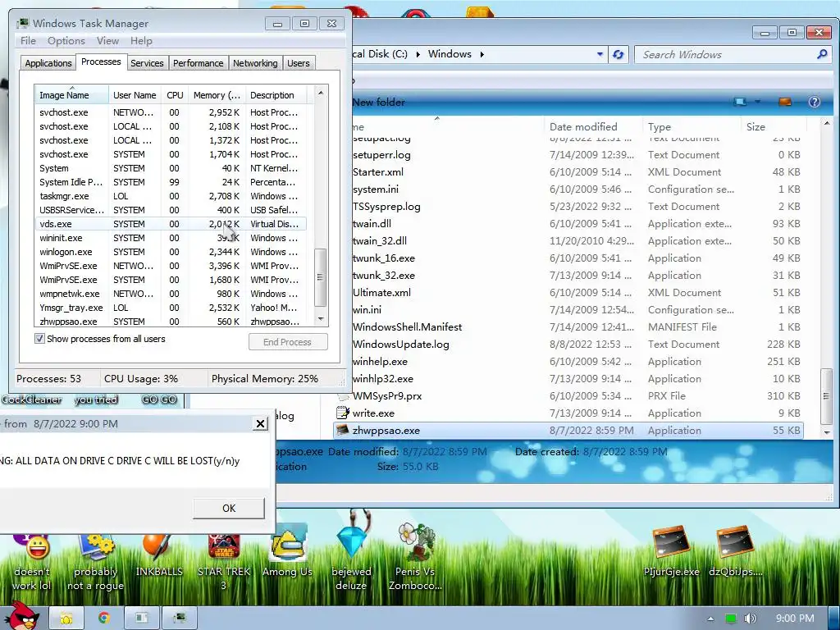Open the PIjurGje.exe desktop icon
This screenshot has height=630, width=840.
[671, 552]
